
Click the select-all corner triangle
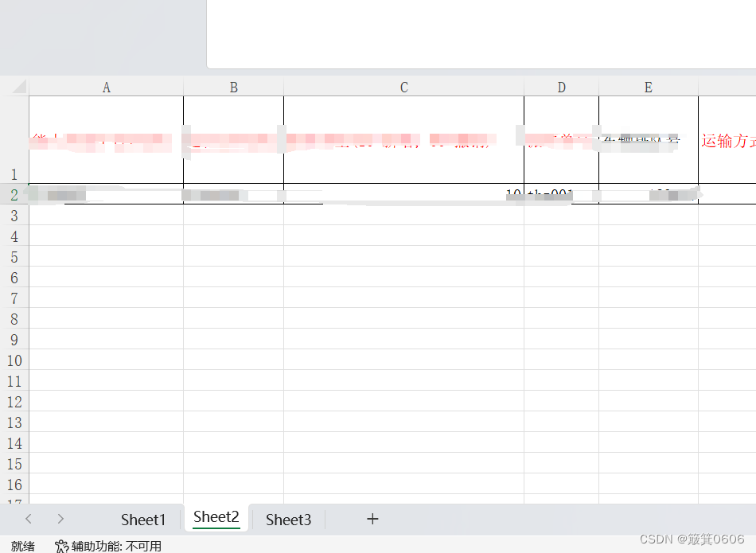(x=19, y=87)
